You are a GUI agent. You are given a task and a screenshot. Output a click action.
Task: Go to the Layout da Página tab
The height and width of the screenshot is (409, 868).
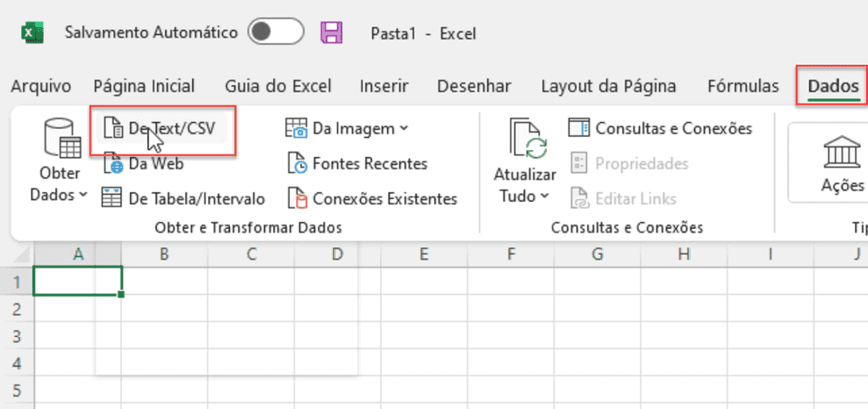608,86
